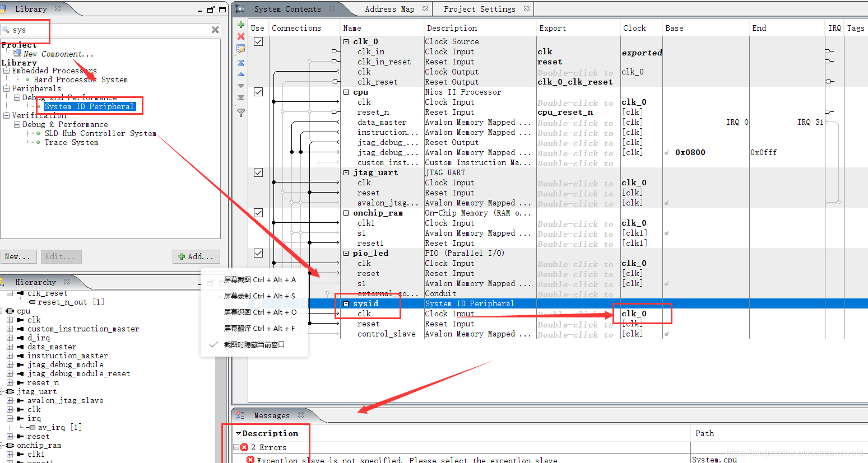Collapse the onchip_ram component rows
Screen dimensions: 868x463
click(x=346, y=213)
